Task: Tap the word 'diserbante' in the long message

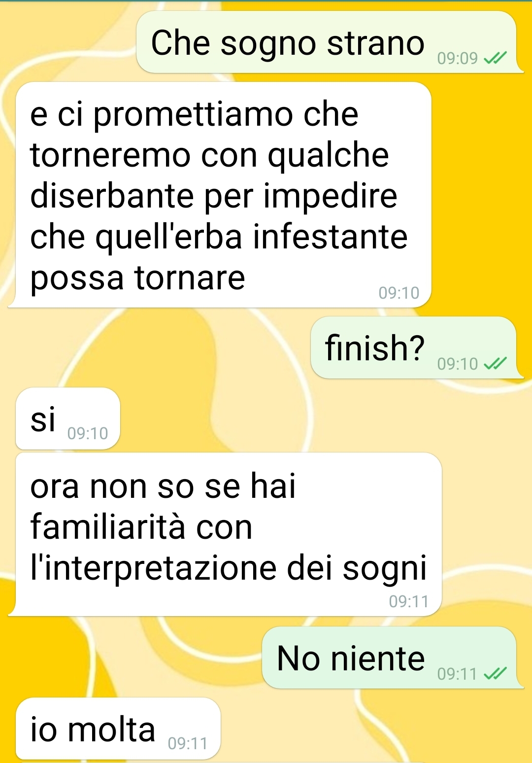Action: click(112, 196)
